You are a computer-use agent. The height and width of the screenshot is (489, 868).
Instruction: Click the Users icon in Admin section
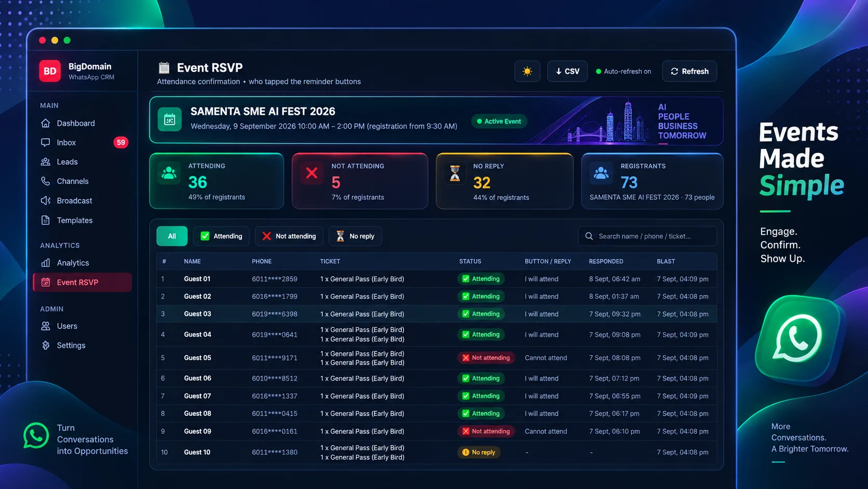(x=46, y=326)
